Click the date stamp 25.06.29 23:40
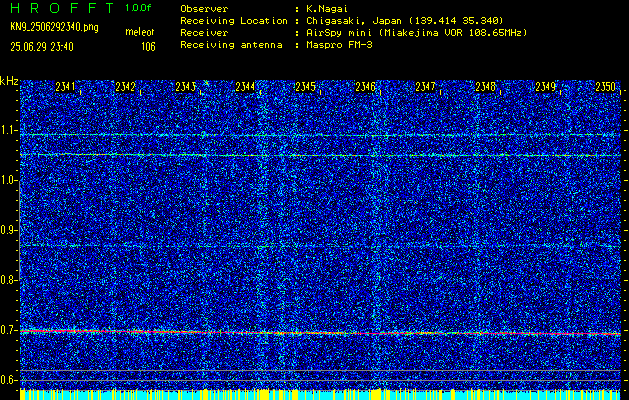The width and height of the screenshot is (629, 400). [42, 47]
